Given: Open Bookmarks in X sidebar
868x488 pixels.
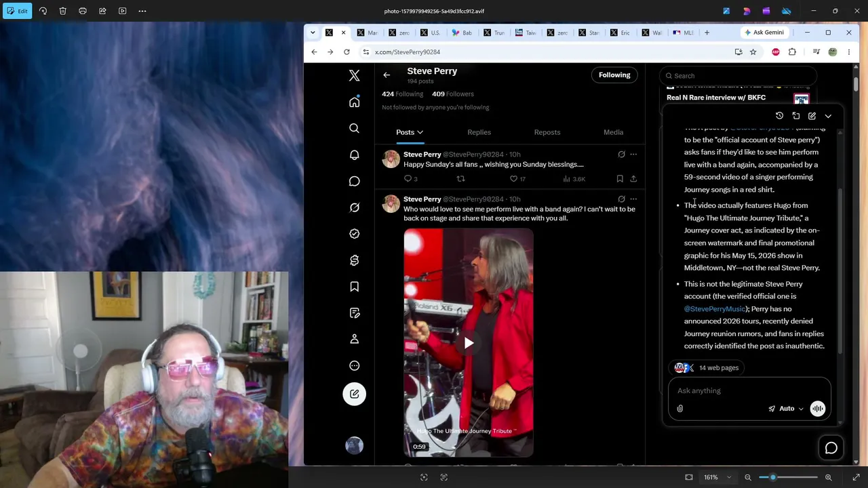Looking at the screenshot, I should (354, 287).
